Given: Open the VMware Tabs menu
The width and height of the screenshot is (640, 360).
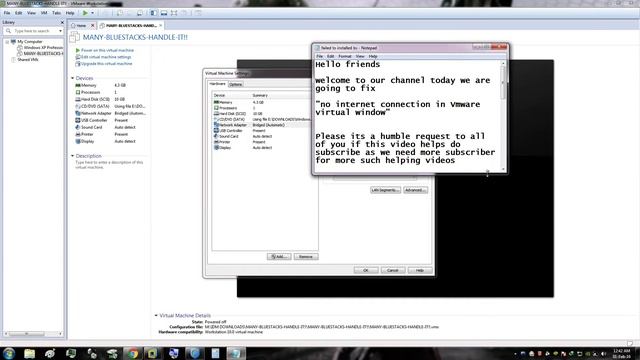Looking at the screenshot, I should (x=56, y=13).
